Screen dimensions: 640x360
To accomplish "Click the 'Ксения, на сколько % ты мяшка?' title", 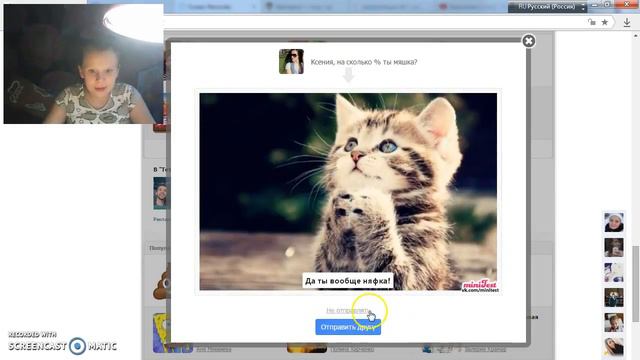I will click(364, 62).
